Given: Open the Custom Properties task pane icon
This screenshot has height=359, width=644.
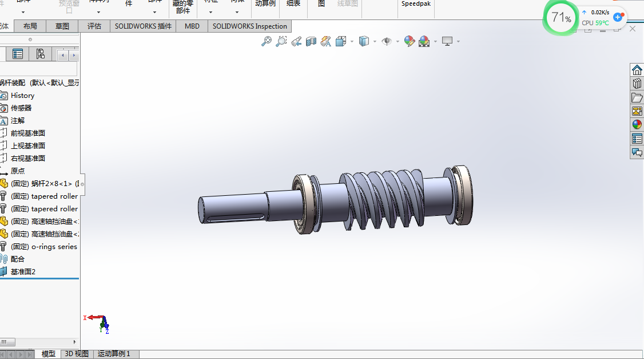Looking at the screenshot, I should coord(637,139).
